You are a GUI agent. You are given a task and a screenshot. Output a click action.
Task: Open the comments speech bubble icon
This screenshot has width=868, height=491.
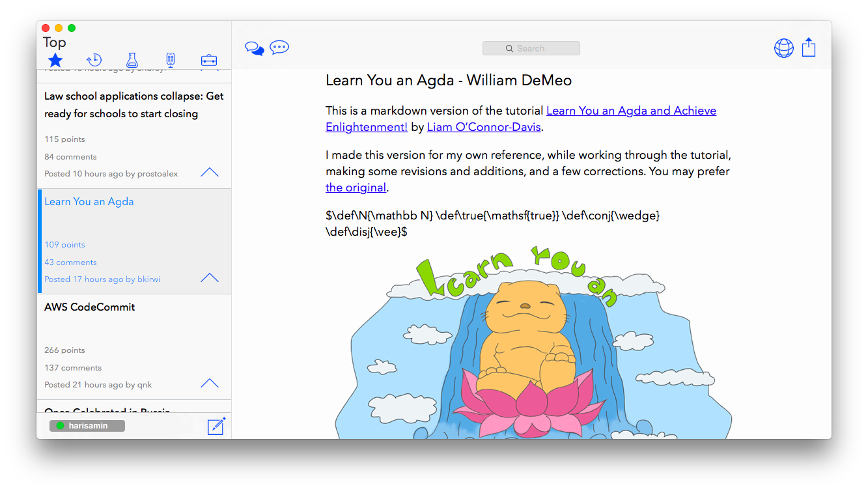254,48
